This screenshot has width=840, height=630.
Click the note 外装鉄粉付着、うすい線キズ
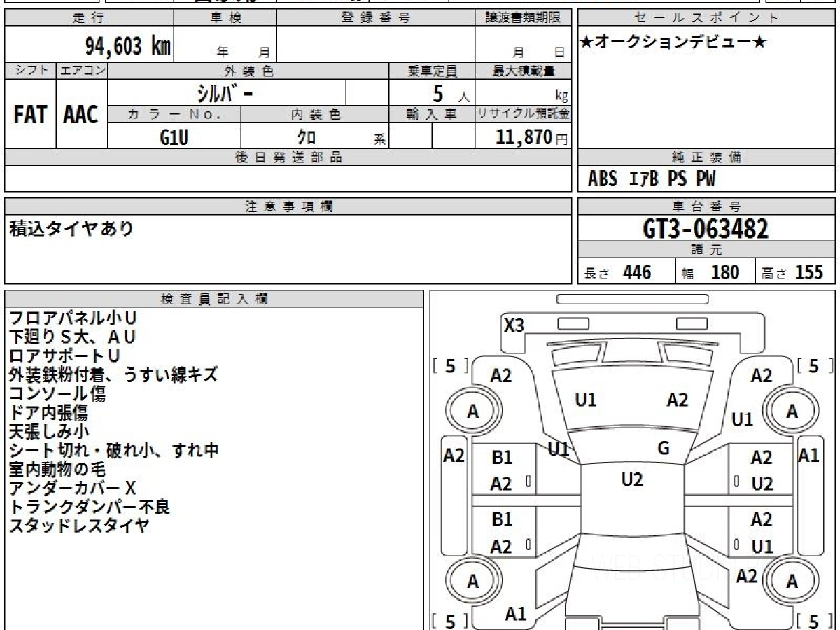[113, 375]
